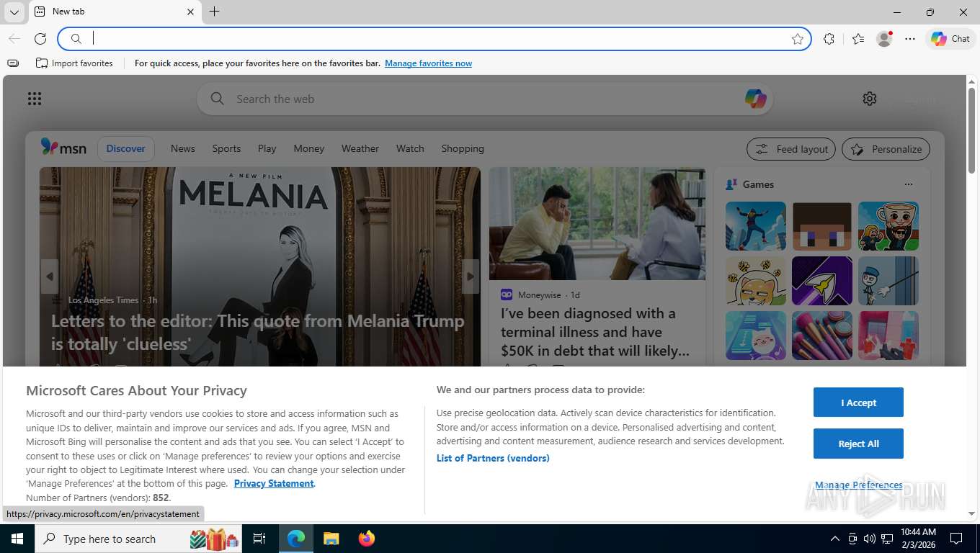Close the New tab tab

coord(191,12)
